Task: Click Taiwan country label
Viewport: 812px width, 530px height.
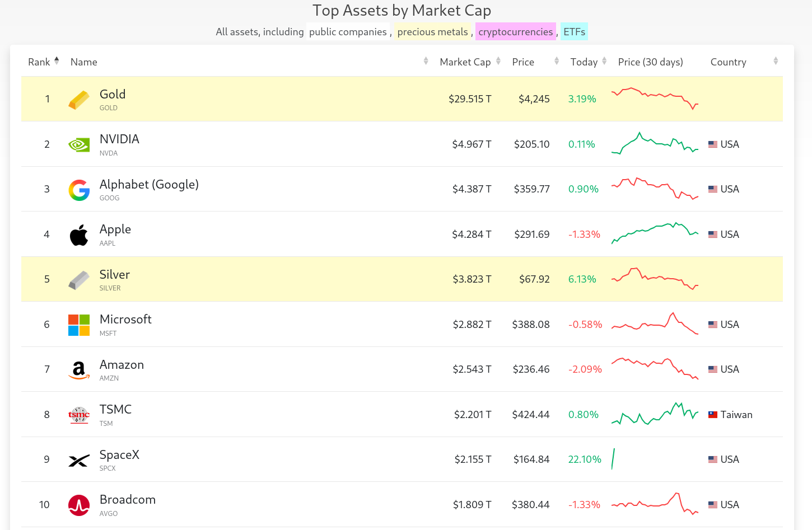Action: (x=736, y=415)
